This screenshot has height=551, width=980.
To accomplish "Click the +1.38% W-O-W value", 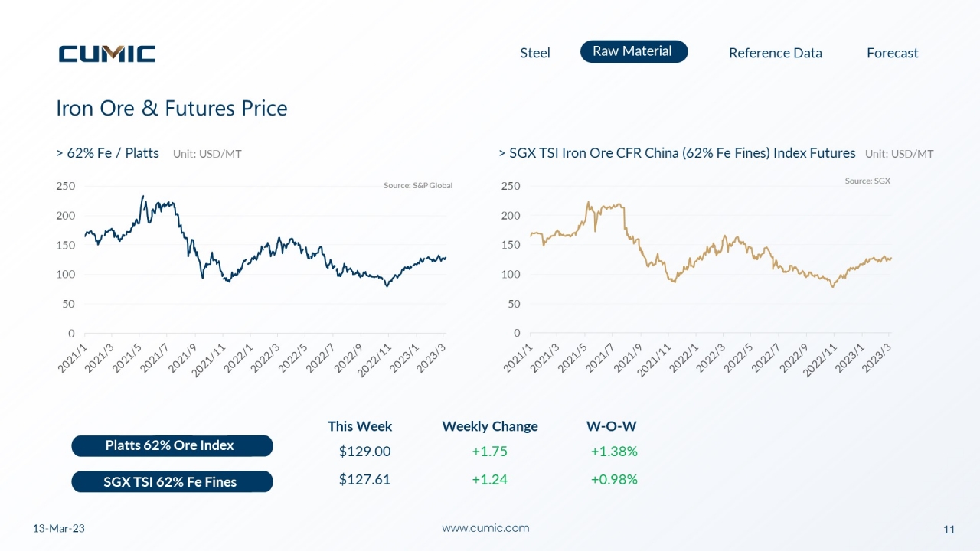I will click(614, 452).
